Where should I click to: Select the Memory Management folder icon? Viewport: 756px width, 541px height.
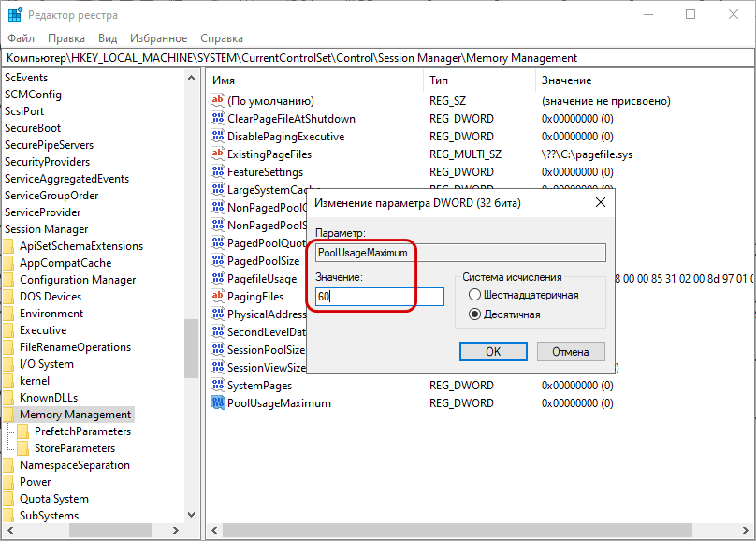[9, 415]
